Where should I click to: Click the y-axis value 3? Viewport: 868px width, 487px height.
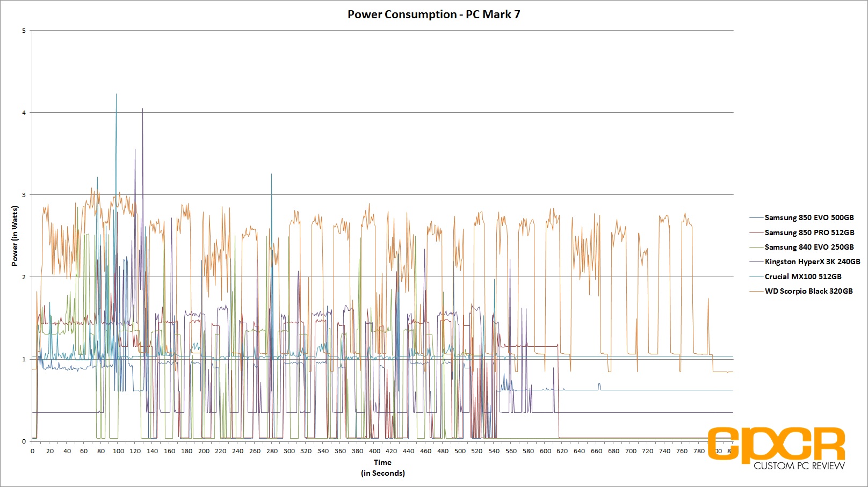tap(24, 195)
